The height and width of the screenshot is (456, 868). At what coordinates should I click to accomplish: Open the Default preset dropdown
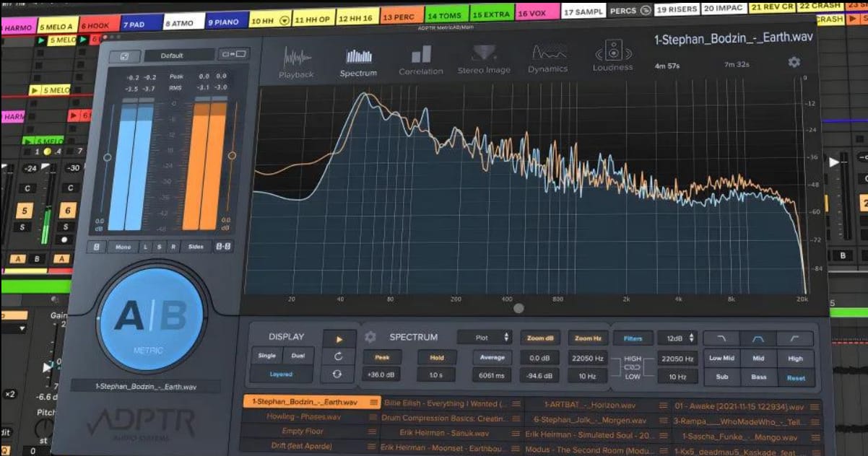178,55
